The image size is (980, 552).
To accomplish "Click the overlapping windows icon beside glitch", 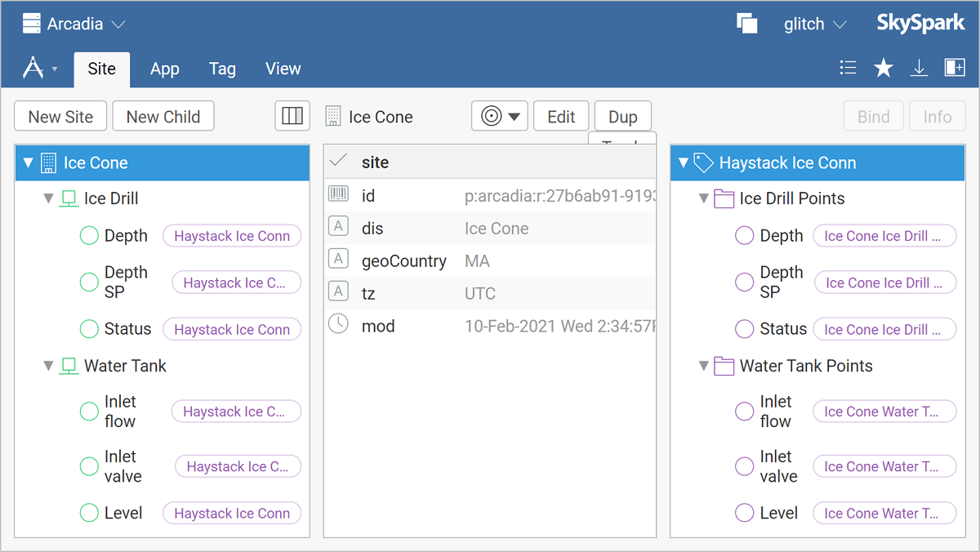I will click(747, 24).
